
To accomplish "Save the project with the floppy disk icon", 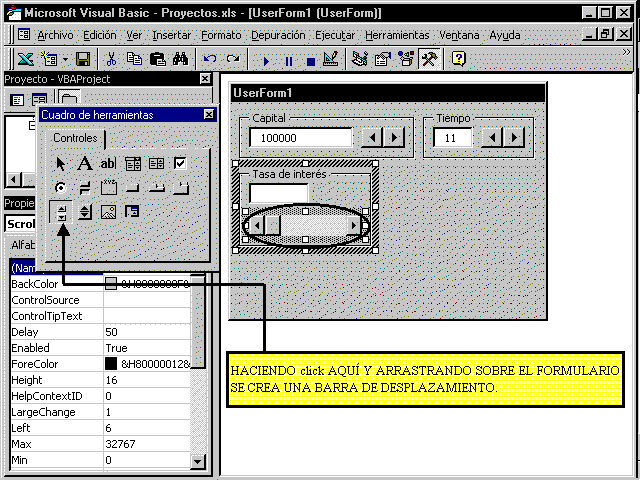I will tap(83, 60).
